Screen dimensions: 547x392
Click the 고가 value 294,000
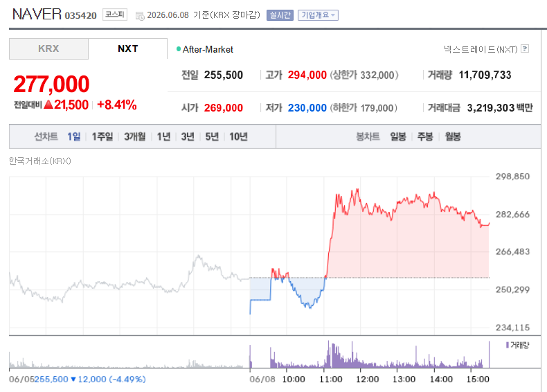[x=307, y=75]
